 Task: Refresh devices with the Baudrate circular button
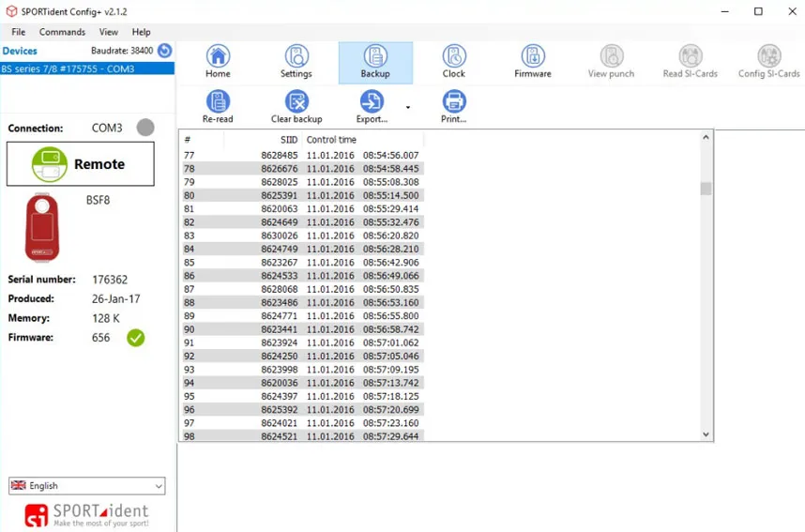tap(165, 51)
